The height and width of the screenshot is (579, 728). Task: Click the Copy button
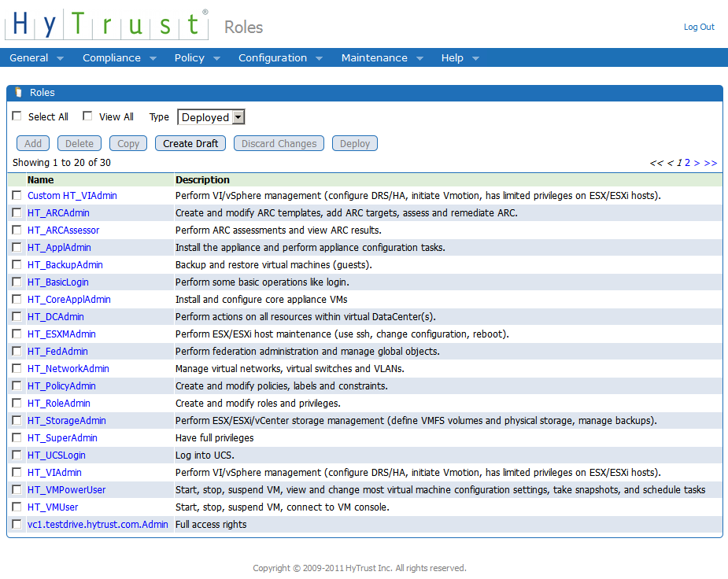[x=128, y=143]
